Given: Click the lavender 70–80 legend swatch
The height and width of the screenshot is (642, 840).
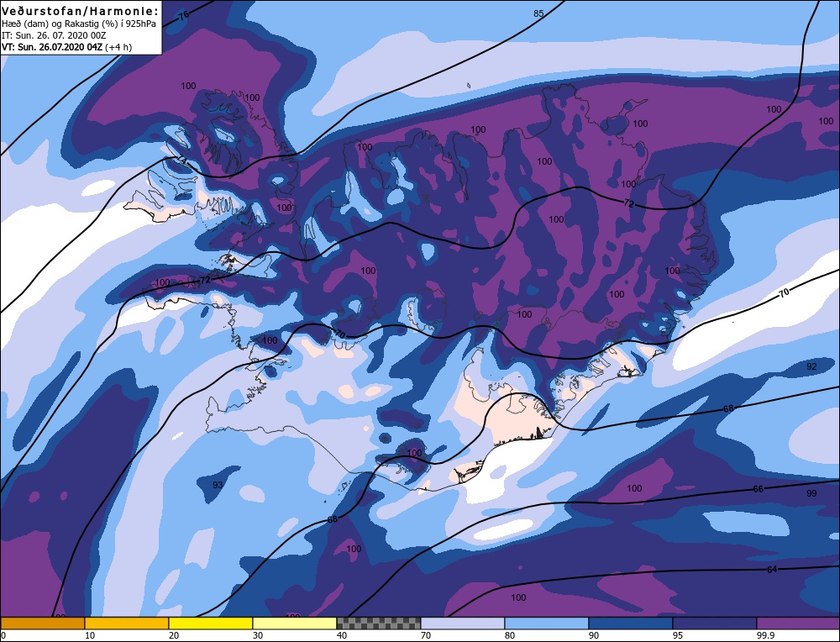Looking at the screenshot, I should click(462, 624).
